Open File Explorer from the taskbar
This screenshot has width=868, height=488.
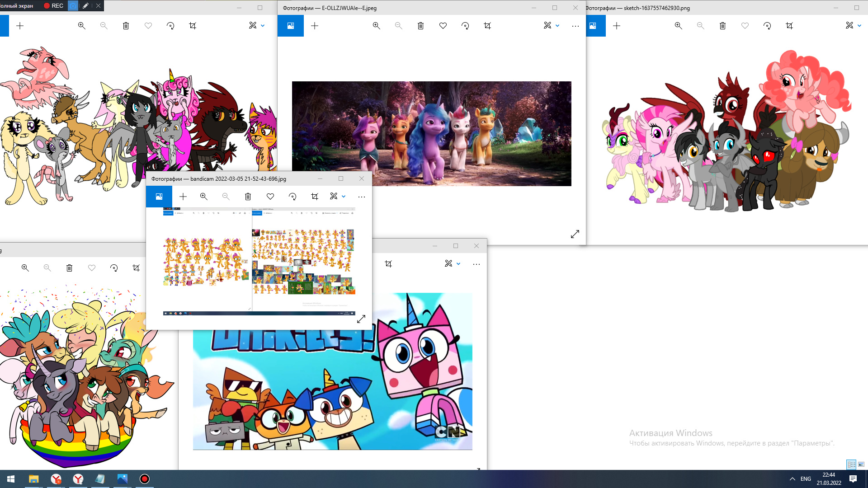click(x=33, y=479)
